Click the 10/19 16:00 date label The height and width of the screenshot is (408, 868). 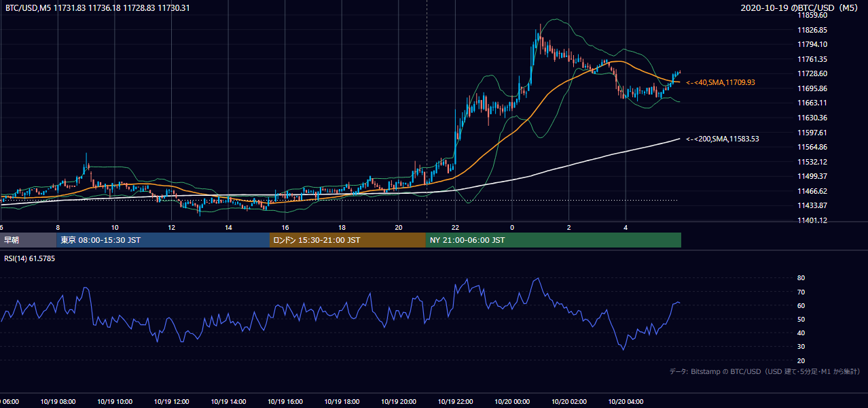[285, 402]
